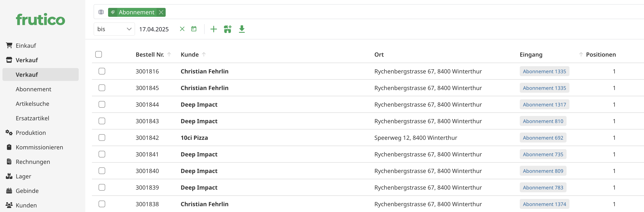This screenshot has width=644, height=212.
Task: Tick the checkbox next to order 3001816
Action: pyautogui.click(x=102, y=71)
